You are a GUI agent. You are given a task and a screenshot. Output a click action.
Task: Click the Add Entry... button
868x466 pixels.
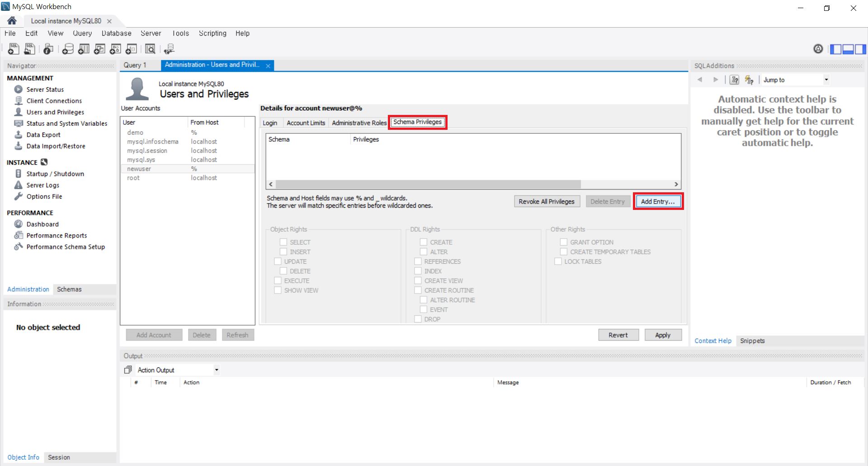[x=658, y=202]
